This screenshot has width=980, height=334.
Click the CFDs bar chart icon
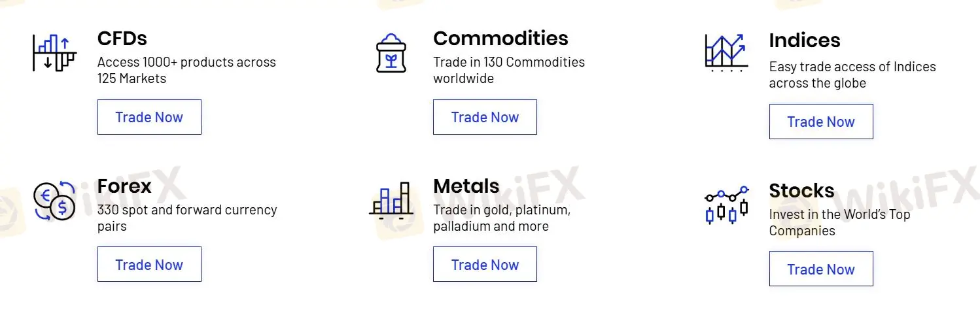54,52
